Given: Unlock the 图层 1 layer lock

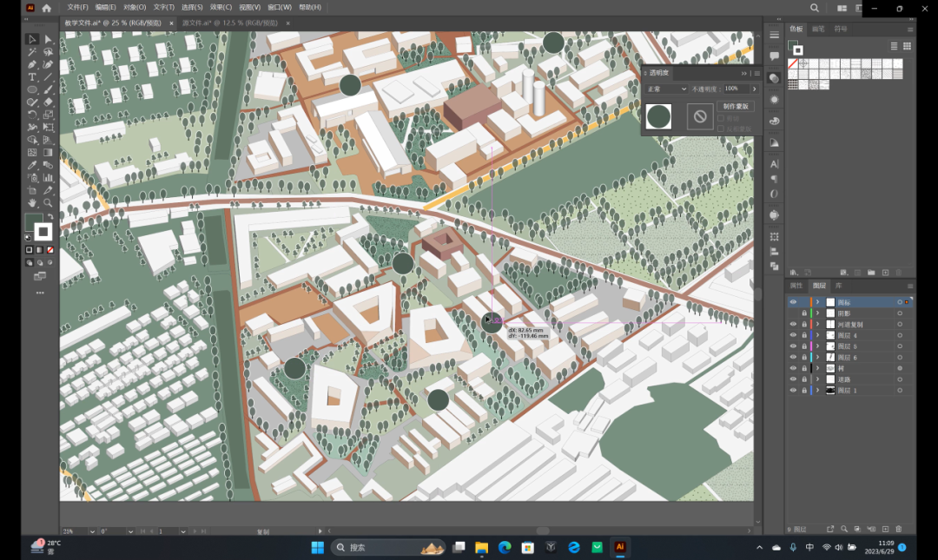Looking at the screenshot, I should (804, 390).
